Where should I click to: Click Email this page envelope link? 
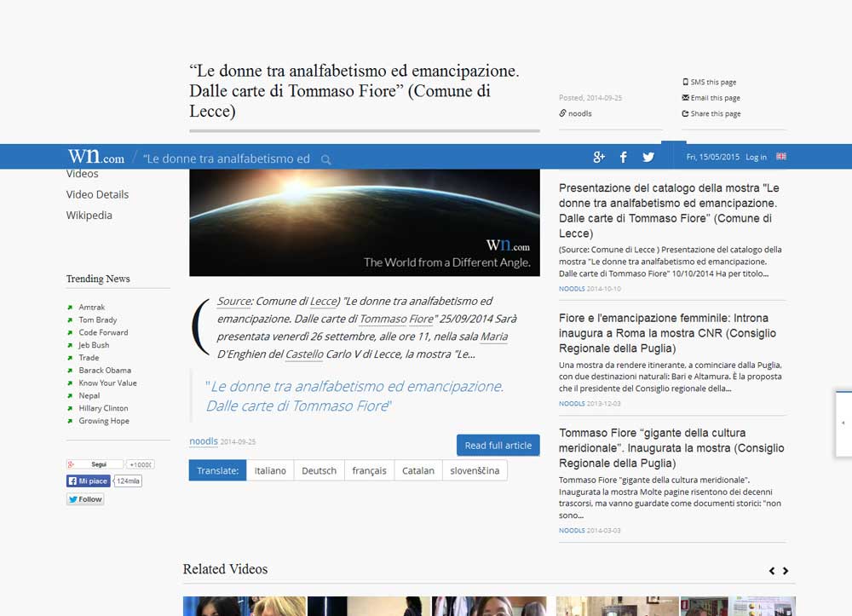tap(711, 98)
